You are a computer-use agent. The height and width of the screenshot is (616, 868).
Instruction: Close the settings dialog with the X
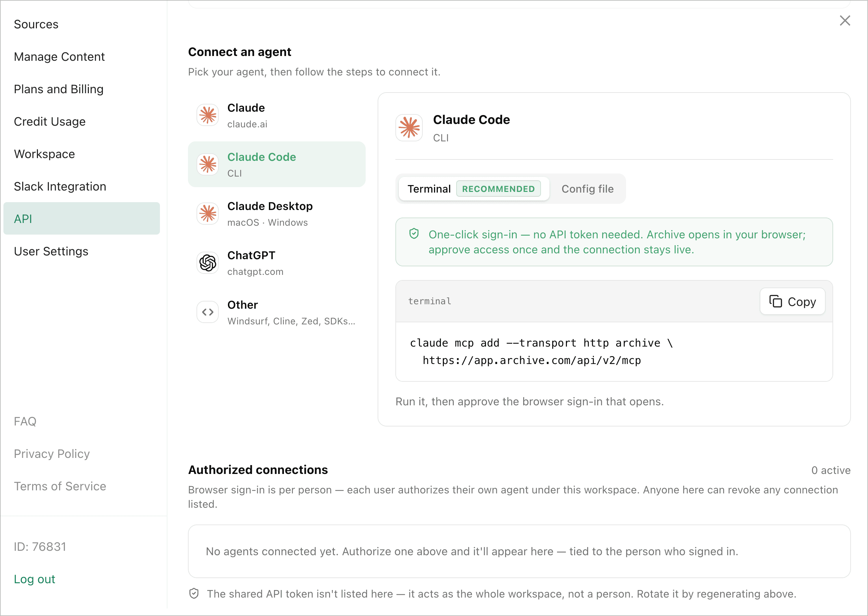tap(845, 20)
